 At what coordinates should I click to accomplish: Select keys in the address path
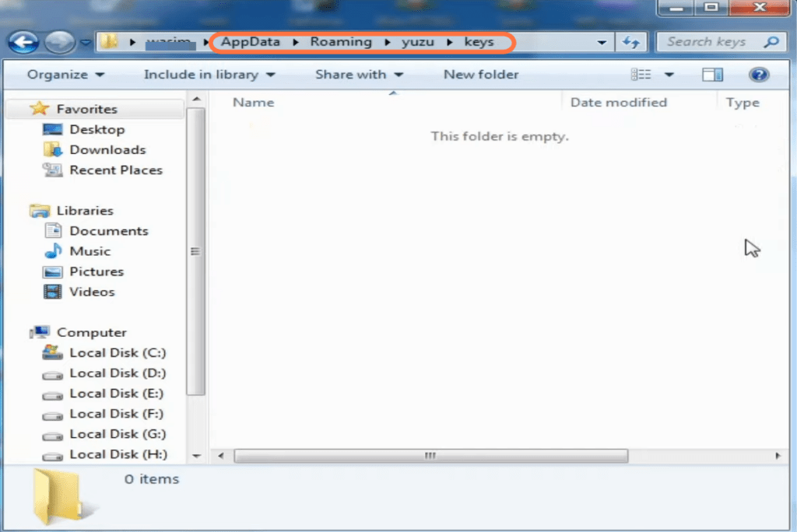pos(479,42)
